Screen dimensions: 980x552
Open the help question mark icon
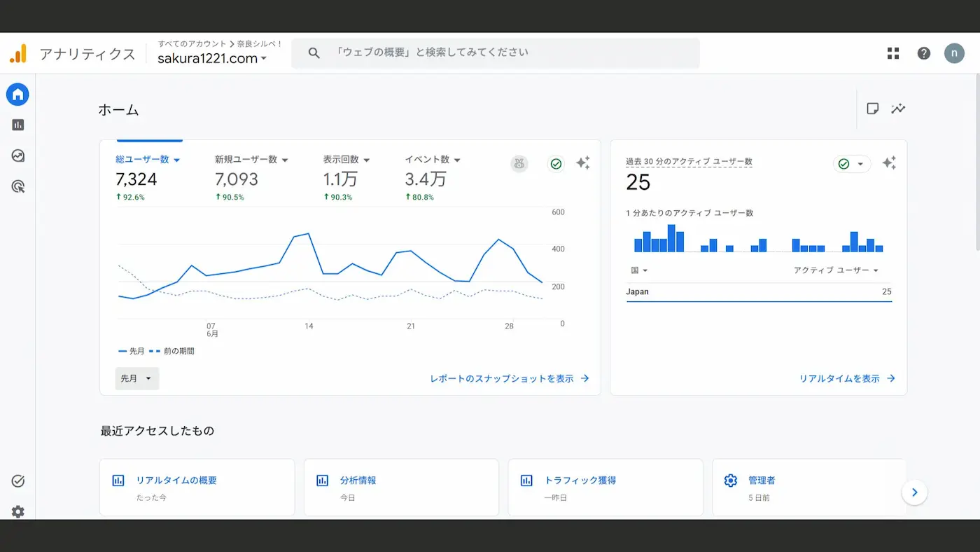[x=924, y=53]
